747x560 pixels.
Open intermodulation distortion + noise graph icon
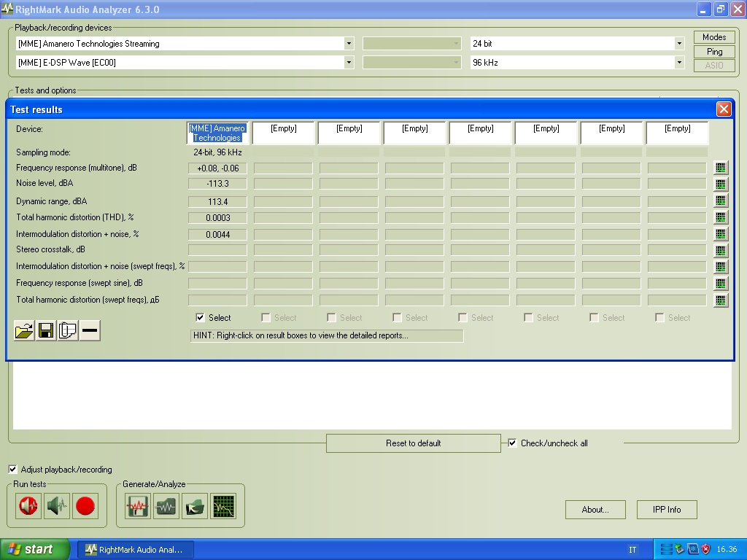coord(720,234)
